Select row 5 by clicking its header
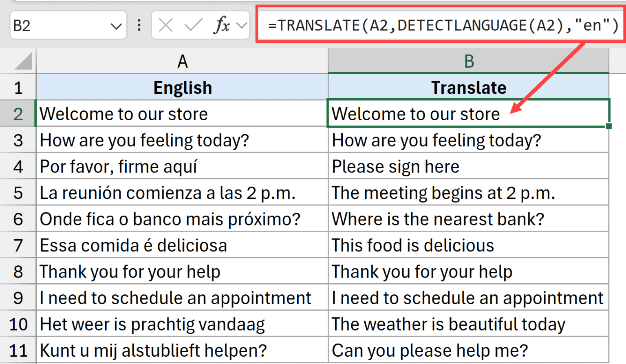626x364 pixels. (x=18, y=192)
